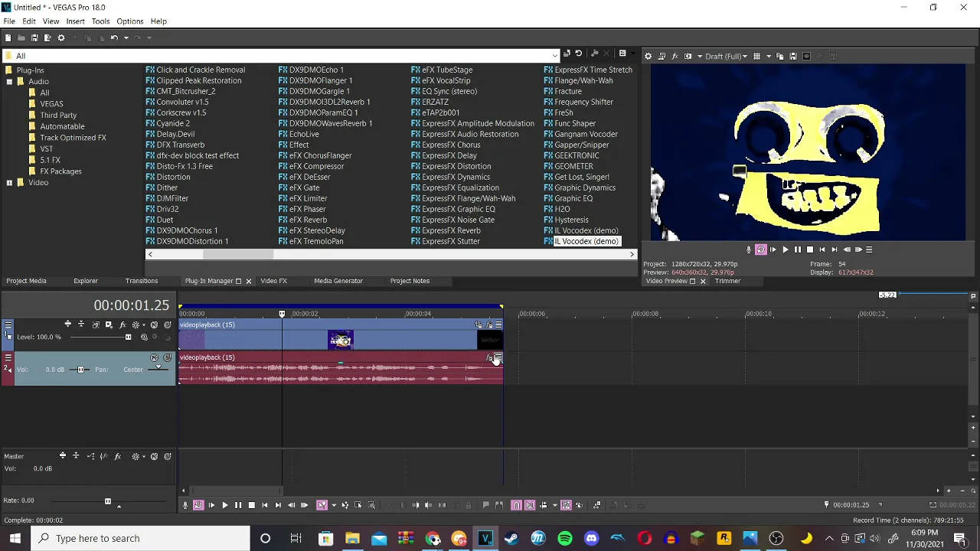Copy preview snapshot to clipboard
Screen dimensions: 980x551
click(x=780, y=56)
